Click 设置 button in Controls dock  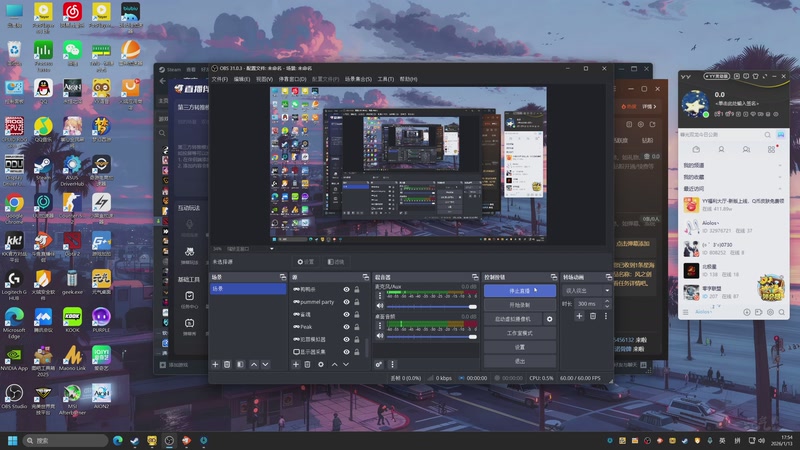click(x=520, y=347)
